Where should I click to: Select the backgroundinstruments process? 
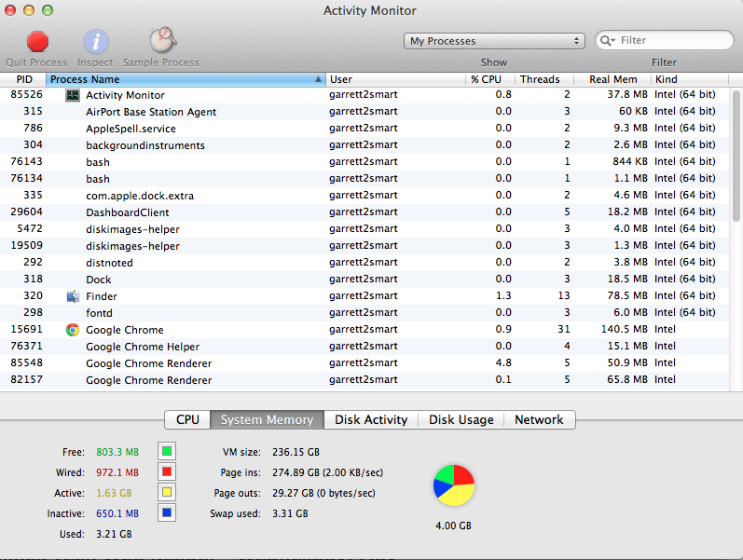pyautogui.click(x=365, y=145)
